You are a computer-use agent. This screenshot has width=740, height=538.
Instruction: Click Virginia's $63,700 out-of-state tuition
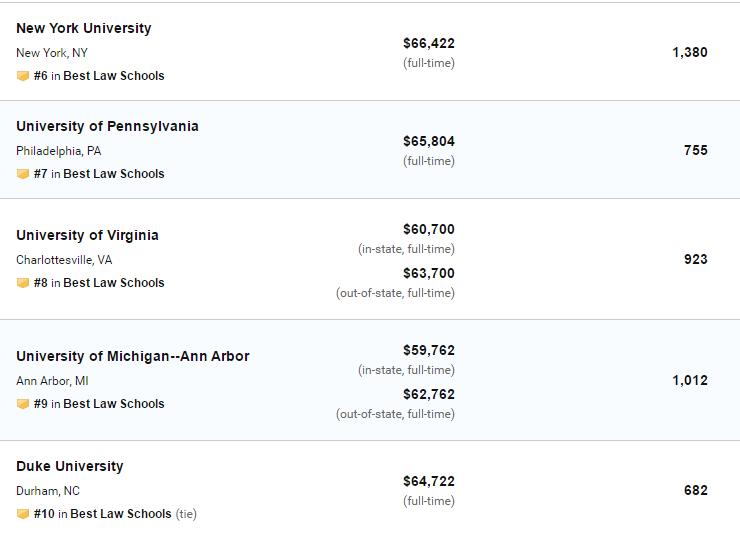(x=428, y=273)
